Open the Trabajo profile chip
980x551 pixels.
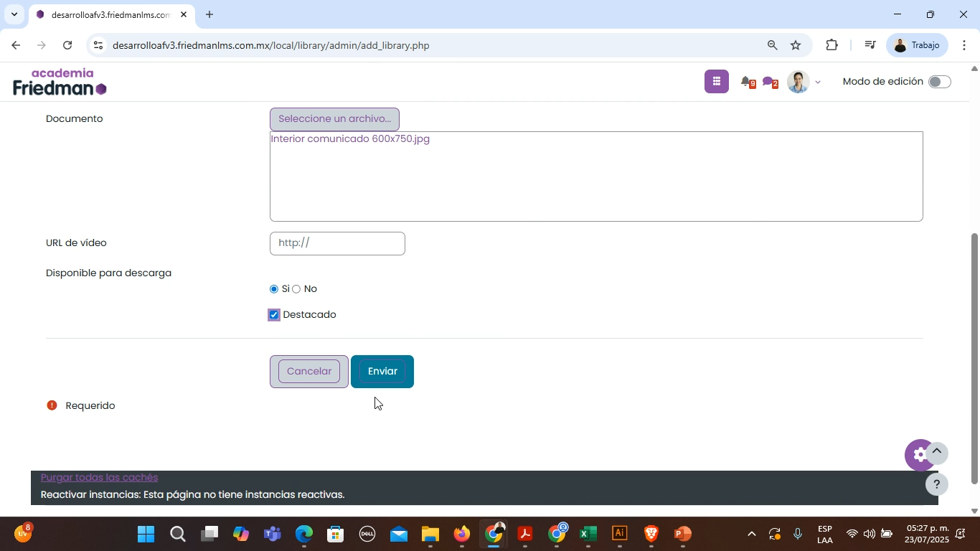pos(917,45)
